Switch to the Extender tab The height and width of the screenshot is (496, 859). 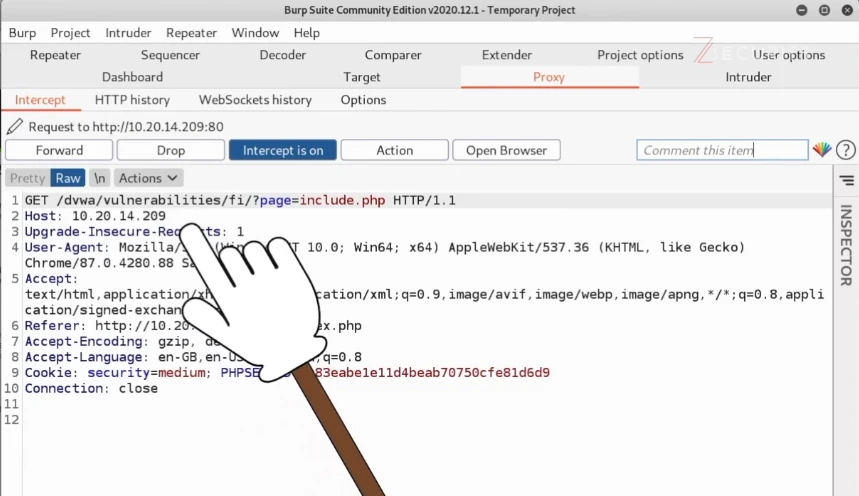[507, 55]
